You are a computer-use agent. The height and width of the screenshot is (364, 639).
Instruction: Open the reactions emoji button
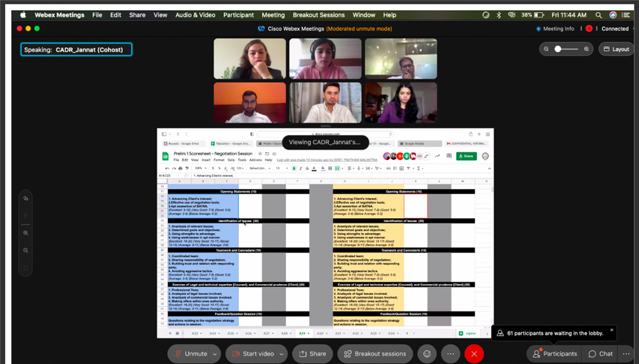coord(426,354)
